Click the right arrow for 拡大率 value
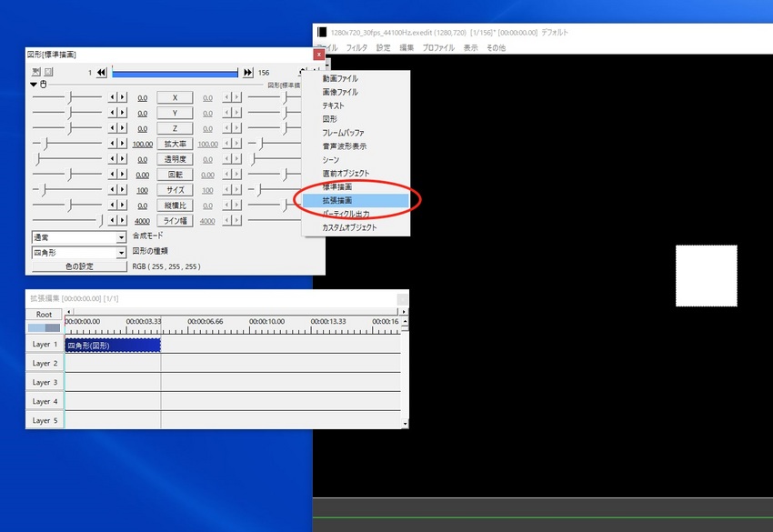The width and height of the screenshot is (773, 532). [123, 144]
